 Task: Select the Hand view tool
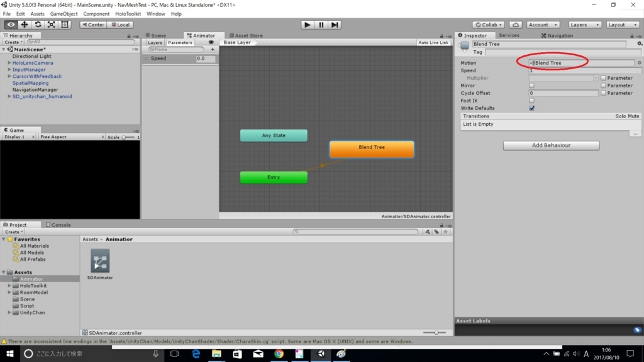click(x=11, y=25)
